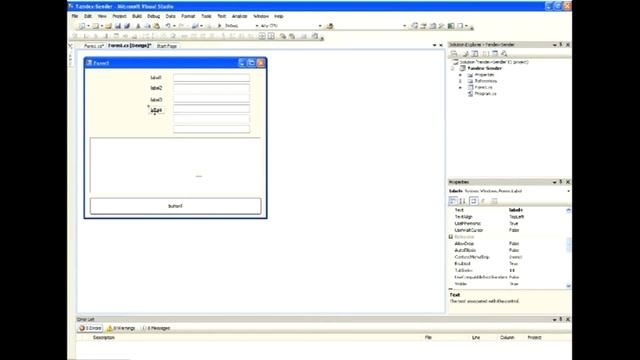
Task: Open the object selector dropdown in Properties
Action: point(568,191)
